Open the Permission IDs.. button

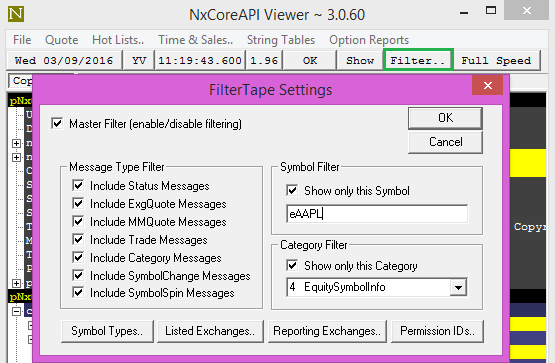pyautogui.click(x=437, y=331)
